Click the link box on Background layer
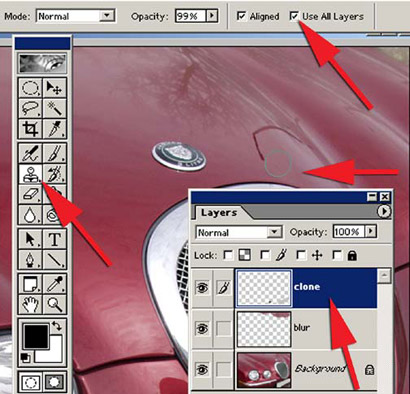The height and width of the screenshot is (394, 410). point(223,369)
